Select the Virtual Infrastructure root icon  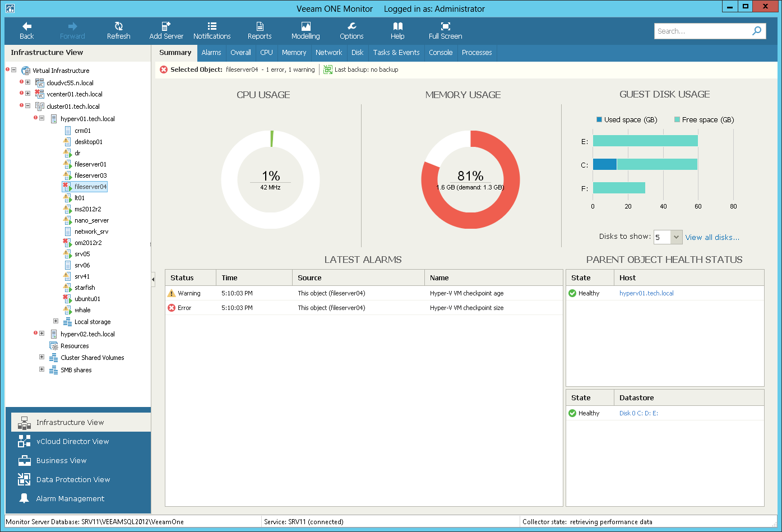pos(26,71)
